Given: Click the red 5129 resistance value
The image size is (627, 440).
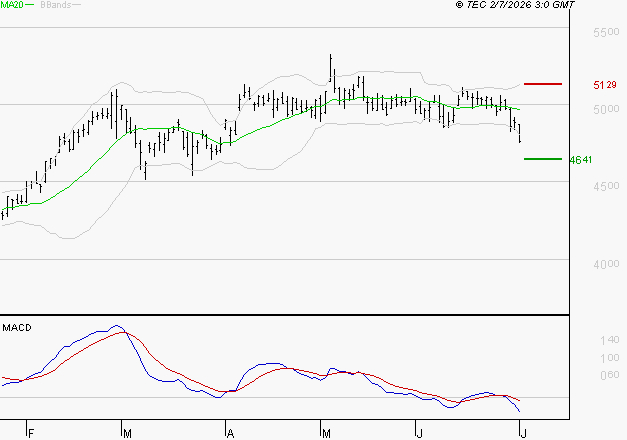Looking at the screenshot, I should click(x=605, y=85).
